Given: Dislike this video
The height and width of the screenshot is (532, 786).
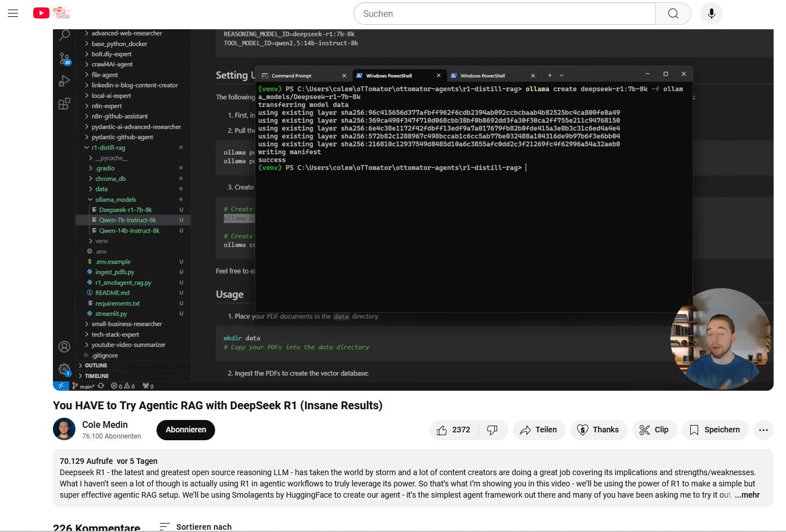Looking at the screenshot, I should point(493,430).
